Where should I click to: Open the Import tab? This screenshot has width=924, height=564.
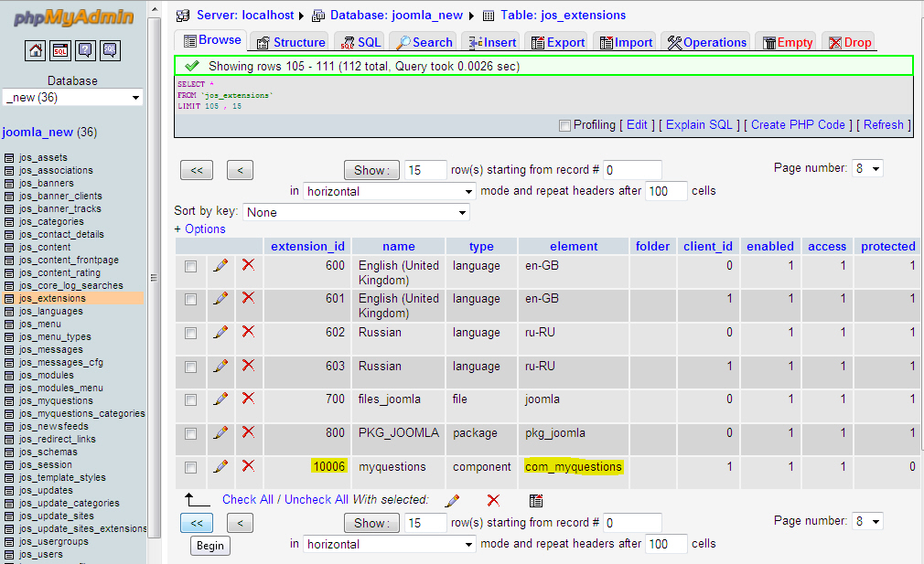click(x=626, y=42)
